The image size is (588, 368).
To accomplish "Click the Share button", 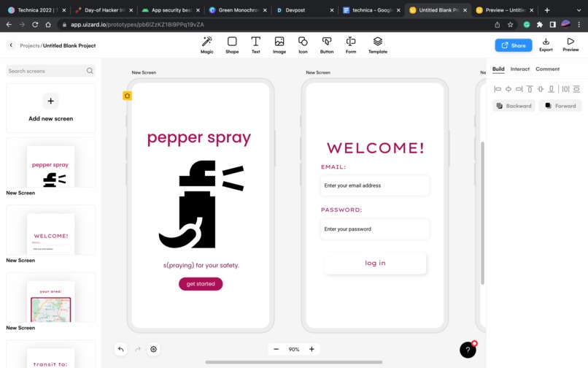I will click(514, 45).
